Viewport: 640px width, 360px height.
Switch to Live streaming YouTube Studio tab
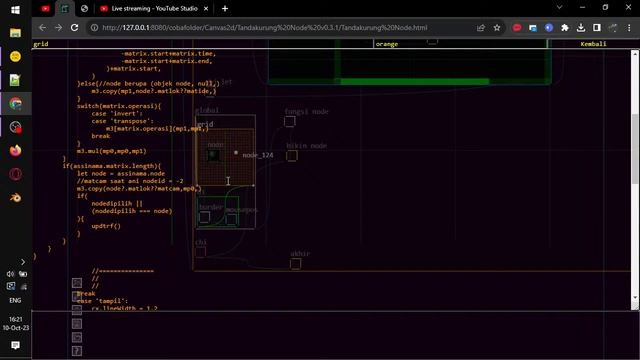click(x=153, y=9)
